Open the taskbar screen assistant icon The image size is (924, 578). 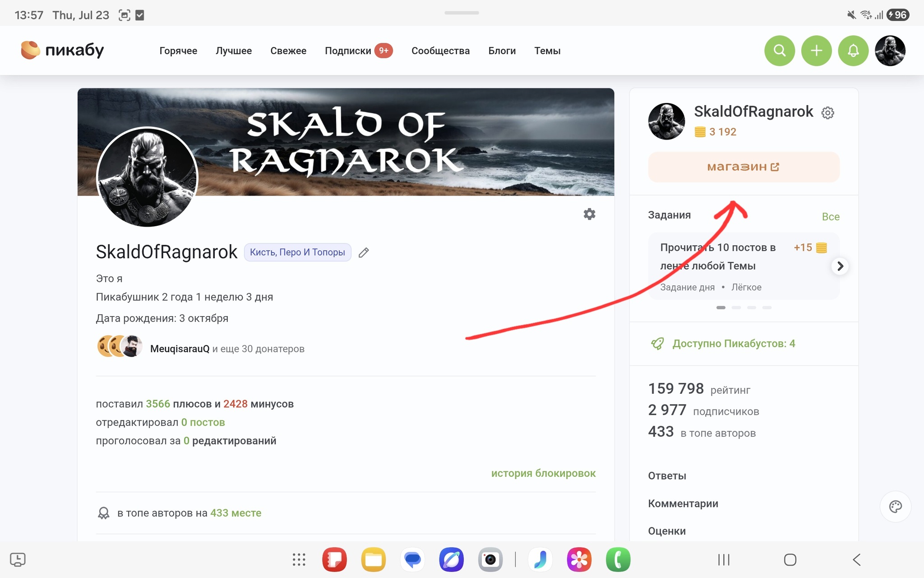click(x=18, y=560)
